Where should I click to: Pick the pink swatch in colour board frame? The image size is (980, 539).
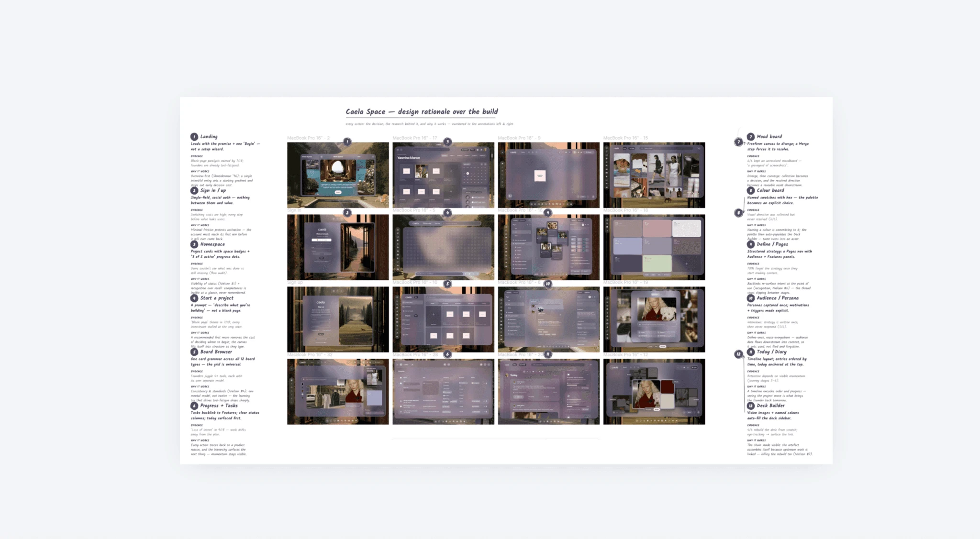657,228
